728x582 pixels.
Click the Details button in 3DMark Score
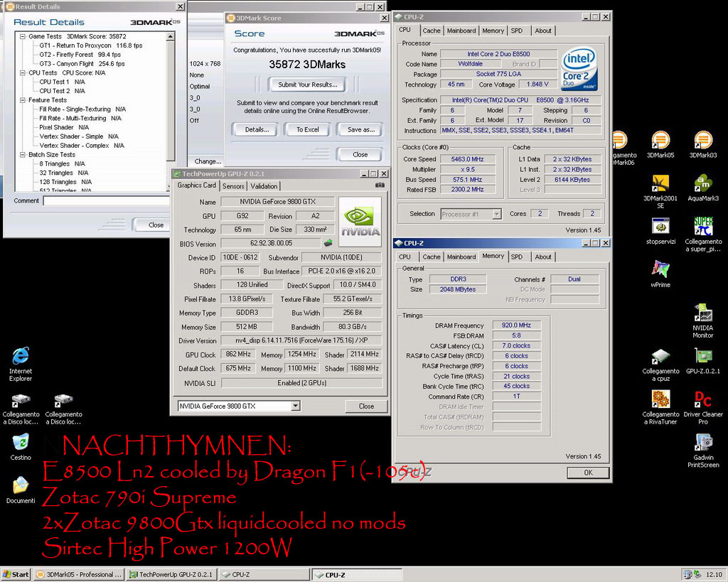257,129
